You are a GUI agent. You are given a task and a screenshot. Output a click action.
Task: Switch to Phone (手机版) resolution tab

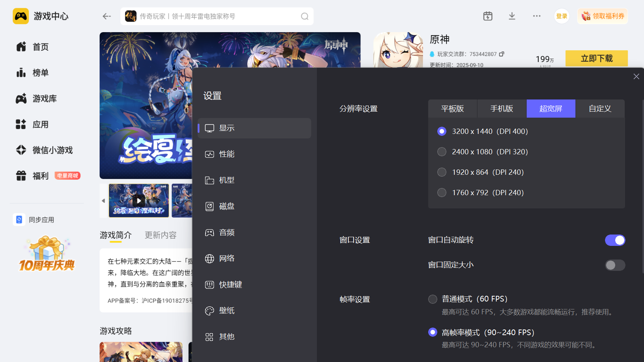coord(502,109)
